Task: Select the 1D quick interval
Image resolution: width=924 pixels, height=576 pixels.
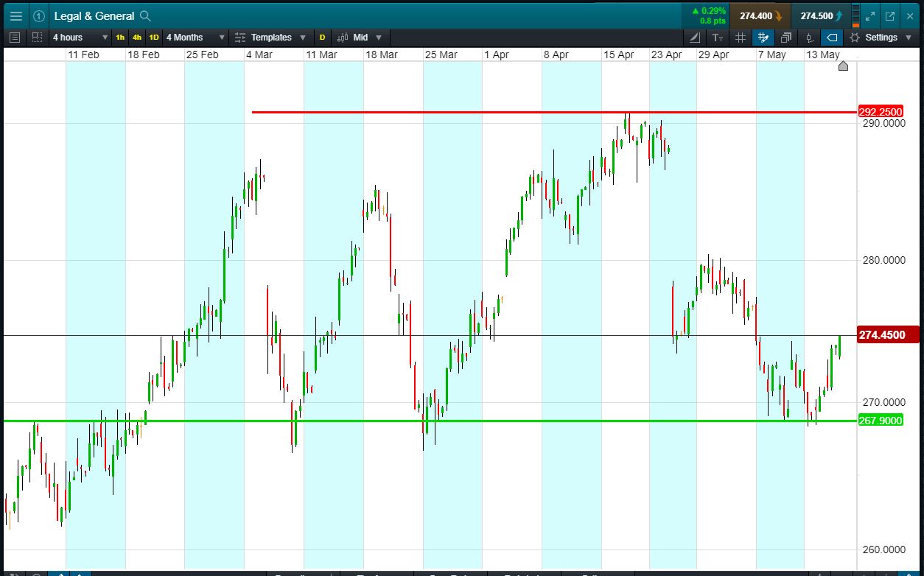Action: (x=154, y=37)
